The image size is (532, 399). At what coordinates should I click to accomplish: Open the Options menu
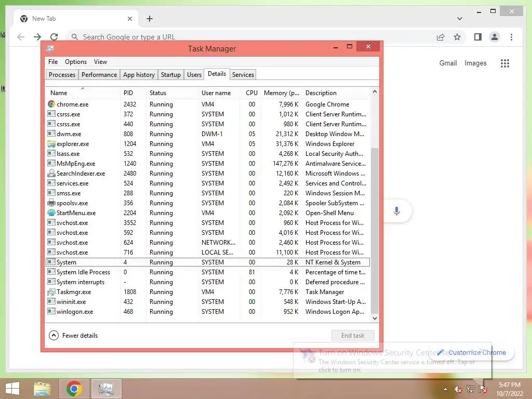[x=76, y=62]
